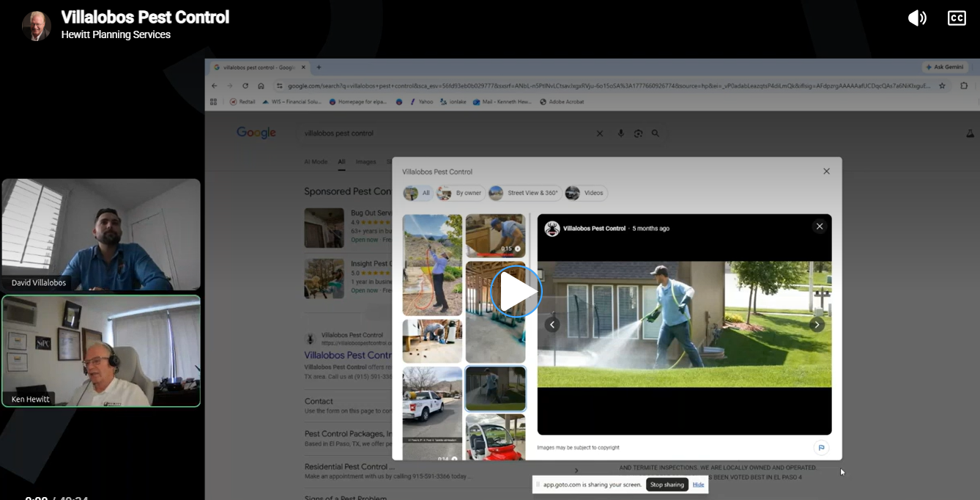Switch to the Images search tab
The width and height of the screenshot is (980, 500).
pyautogui.click(x=365, y=161)
